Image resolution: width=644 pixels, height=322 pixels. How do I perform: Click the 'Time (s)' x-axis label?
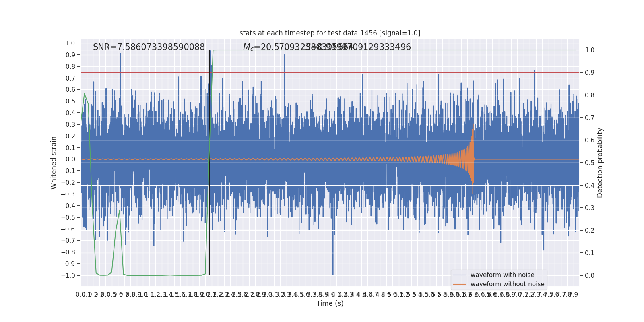click(330, 303)
